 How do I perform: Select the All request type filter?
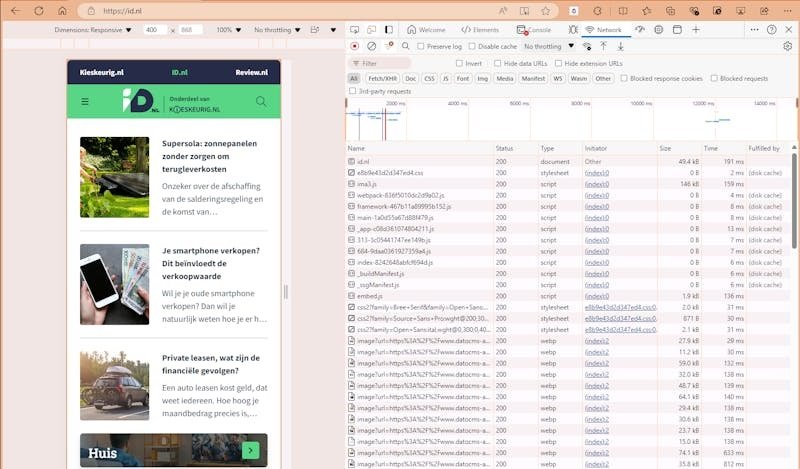click(x=354, y=79)
